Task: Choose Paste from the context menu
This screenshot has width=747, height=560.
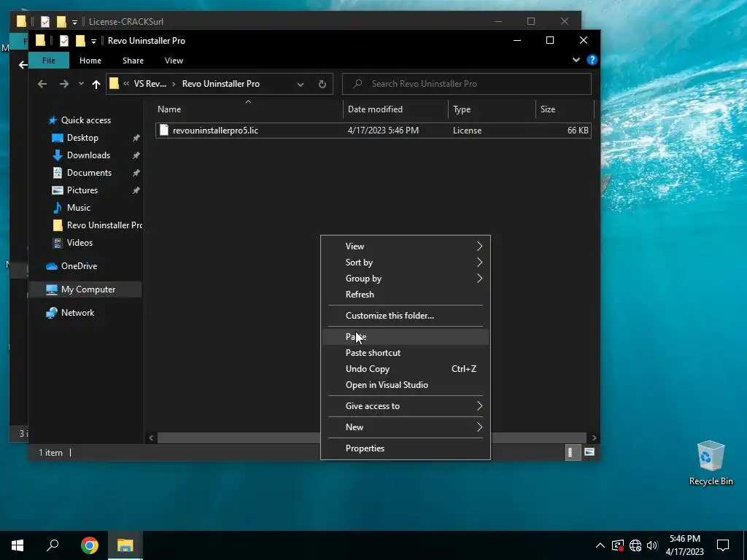Action: tap(406, 337)
